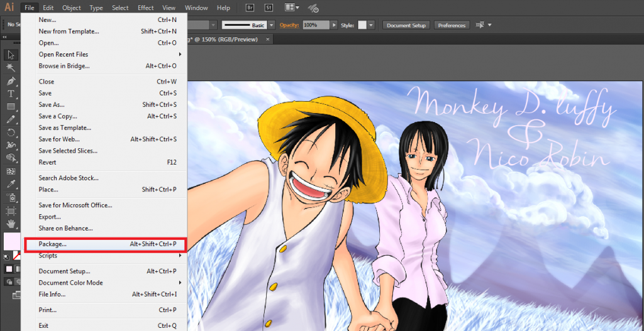Select the Symbol Sprayer tool
This screenshot has height=331, width=644.
(11, 197)
